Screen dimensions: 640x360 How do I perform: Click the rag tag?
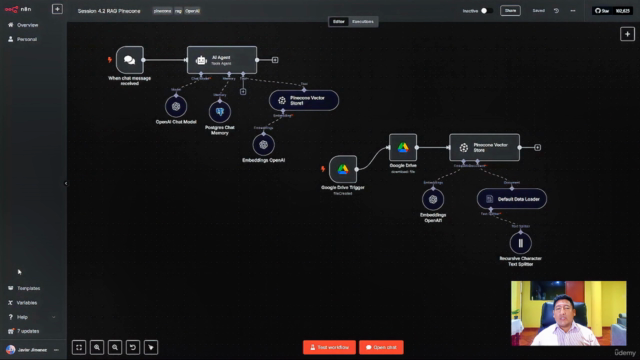pos(178,11)
